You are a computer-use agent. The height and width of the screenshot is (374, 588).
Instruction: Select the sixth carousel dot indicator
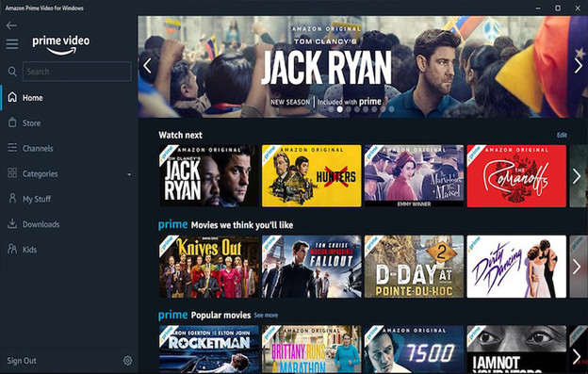click(374, 109)
